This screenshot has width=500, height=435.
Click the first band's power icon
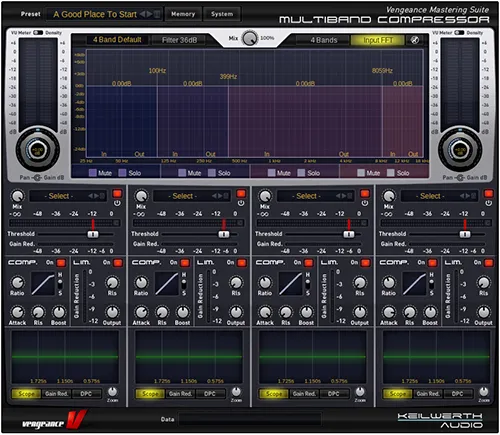117,203
